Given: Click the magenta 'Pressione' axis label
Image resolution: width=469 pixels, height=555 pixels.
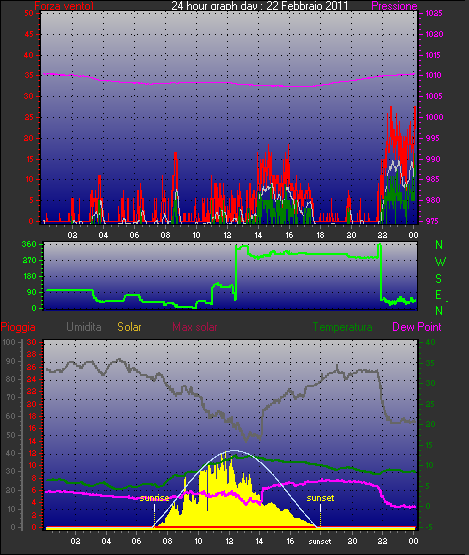Looking at the screenshot, I should (394, 6).
